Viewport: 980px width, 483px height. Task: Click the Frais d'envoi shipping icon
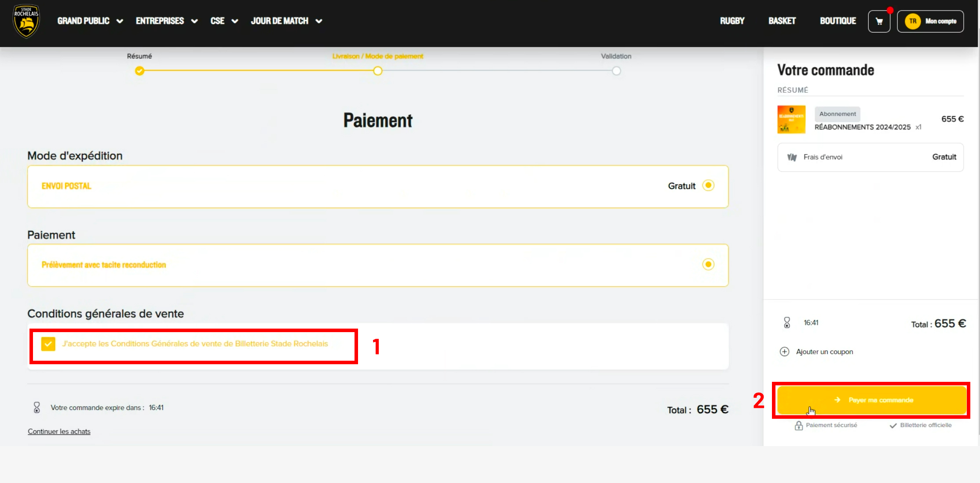pyautogui.click(x=792, y=157)
